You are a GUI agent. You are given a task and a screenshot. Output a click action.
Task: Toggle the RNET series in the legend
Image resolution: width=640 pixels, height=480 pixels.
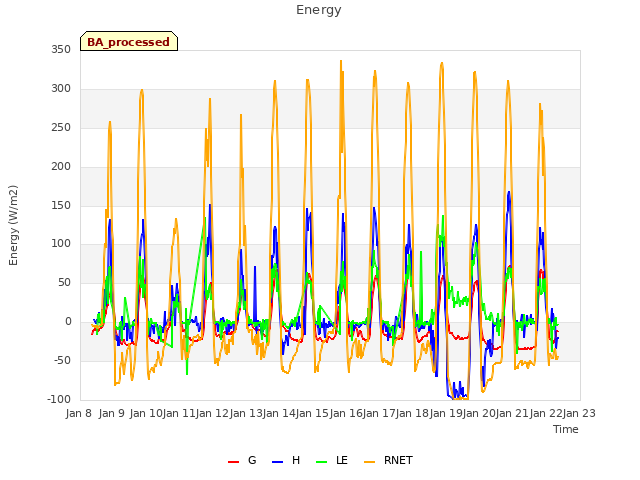388,460
